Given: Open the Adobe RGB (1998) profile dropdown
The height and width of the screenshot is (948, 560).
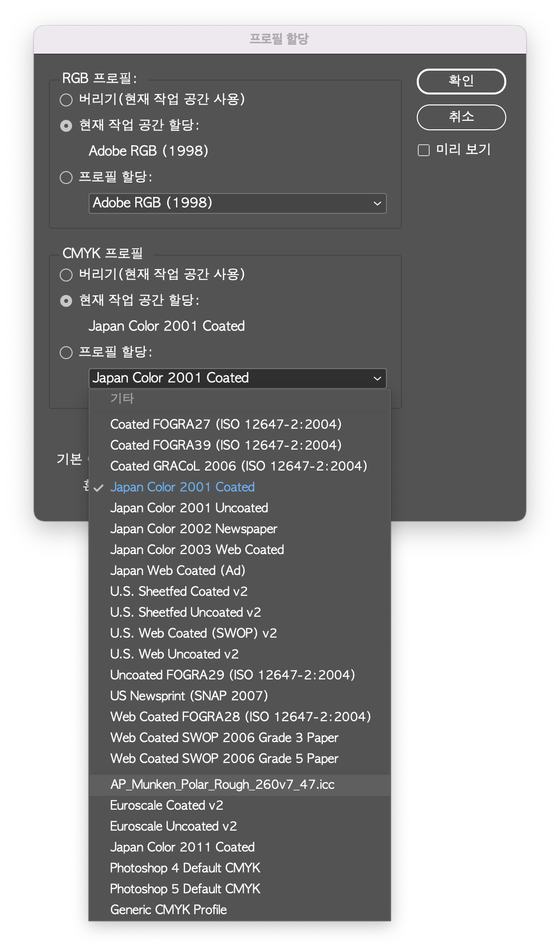Looking at the screenshot, I should (x=238, y=203).
